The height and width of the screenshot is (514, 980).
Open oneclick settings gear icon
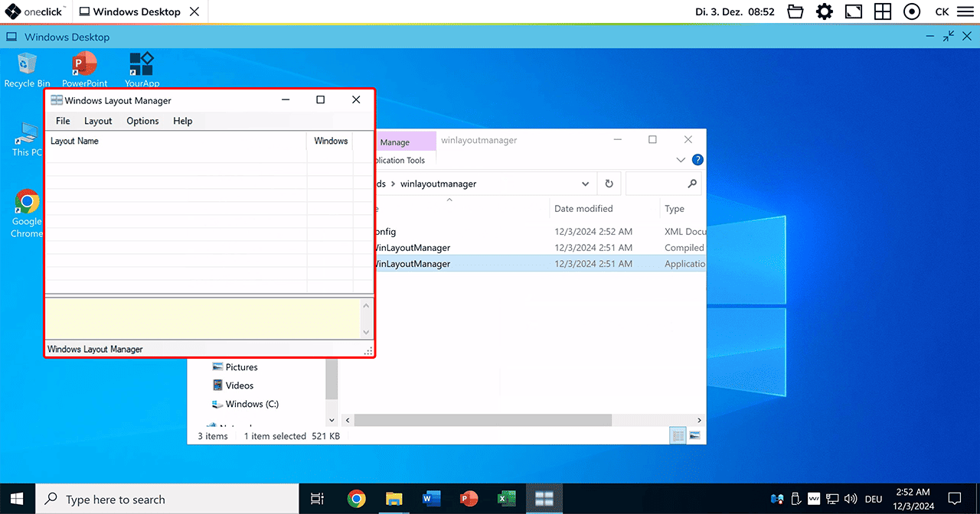click(825, 11)
